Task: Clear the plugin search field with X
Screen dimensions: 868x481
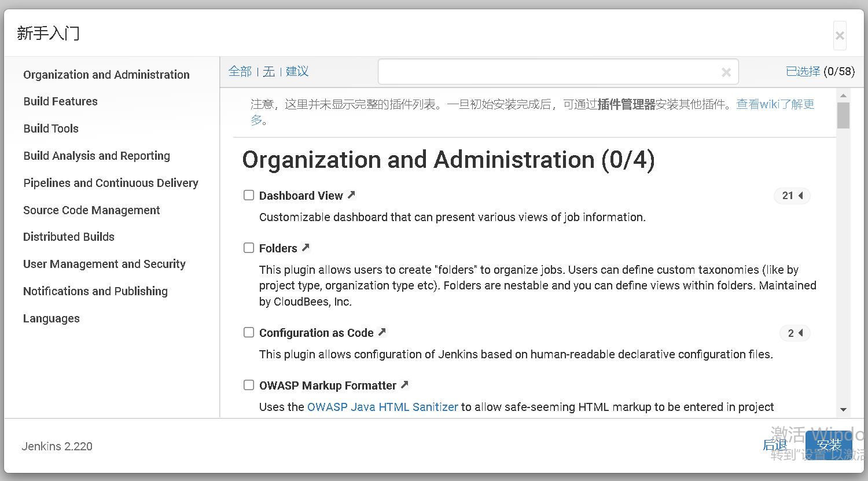Action: click(726, 72)
